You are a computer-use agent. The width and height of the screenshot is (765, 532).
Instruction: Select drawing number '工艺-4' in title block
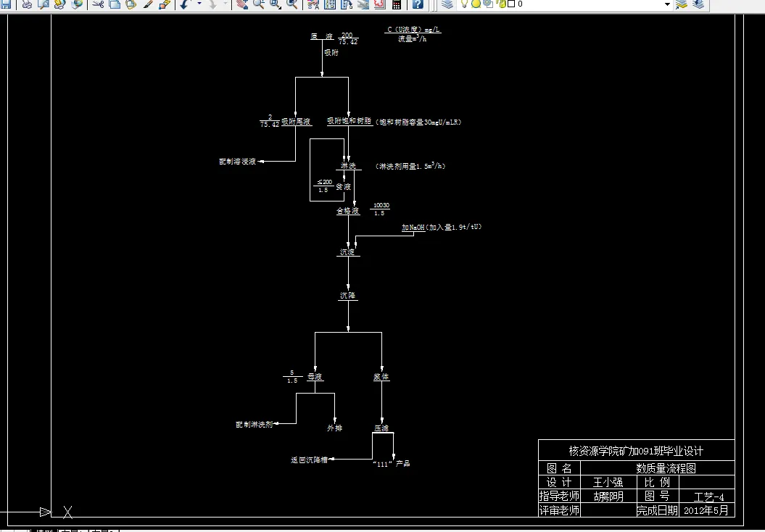point(709,497)
